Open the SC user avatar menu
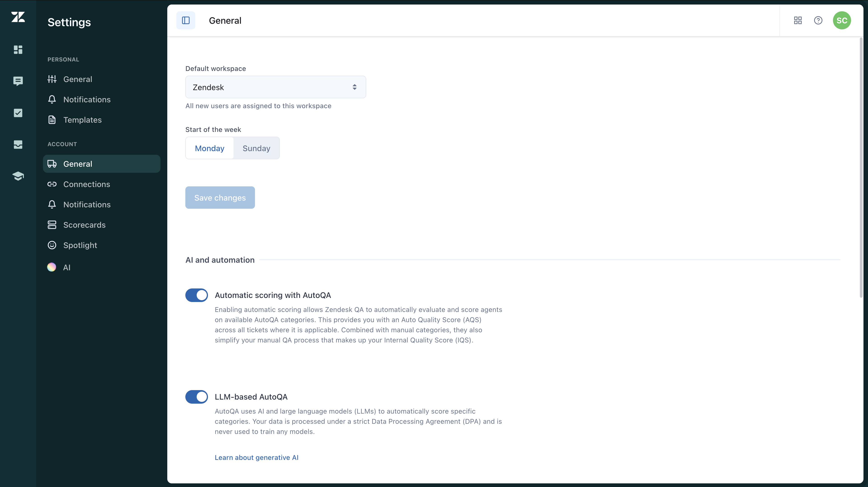 [842, 21]
